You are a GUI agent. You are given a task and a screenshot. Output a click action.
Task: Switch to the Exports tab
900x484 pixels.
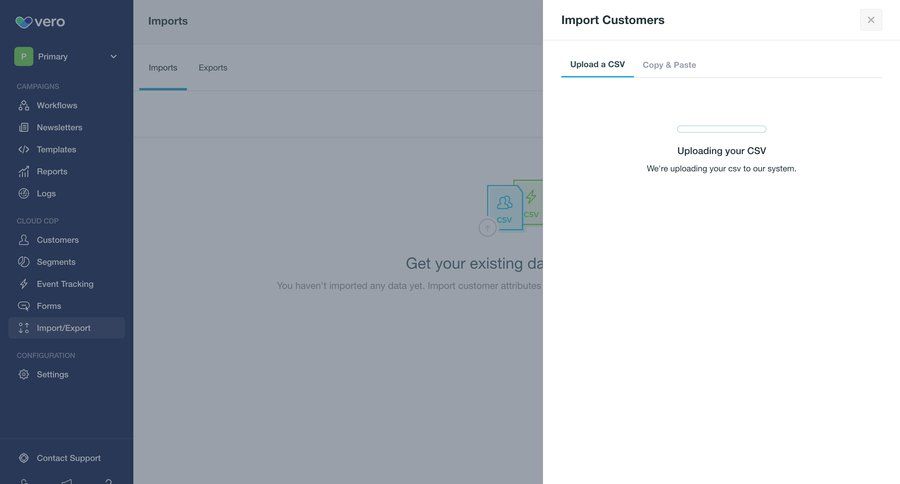213,68
